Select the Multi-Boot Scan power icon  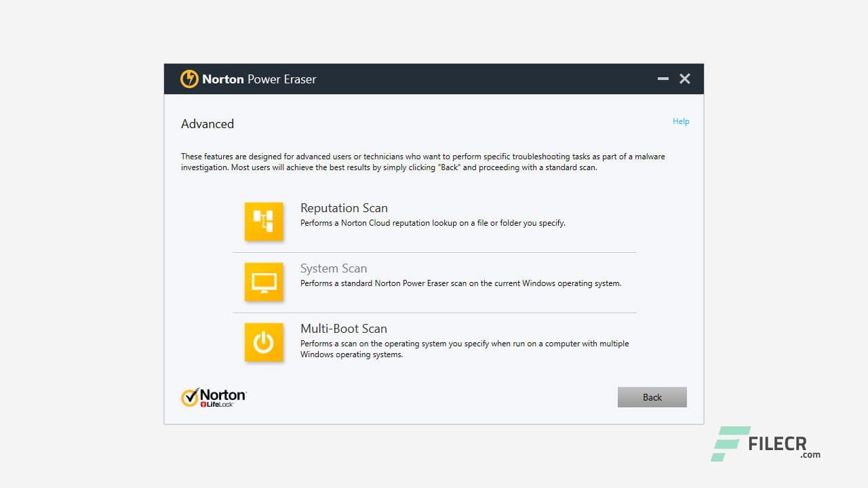[x=264, y=342]
